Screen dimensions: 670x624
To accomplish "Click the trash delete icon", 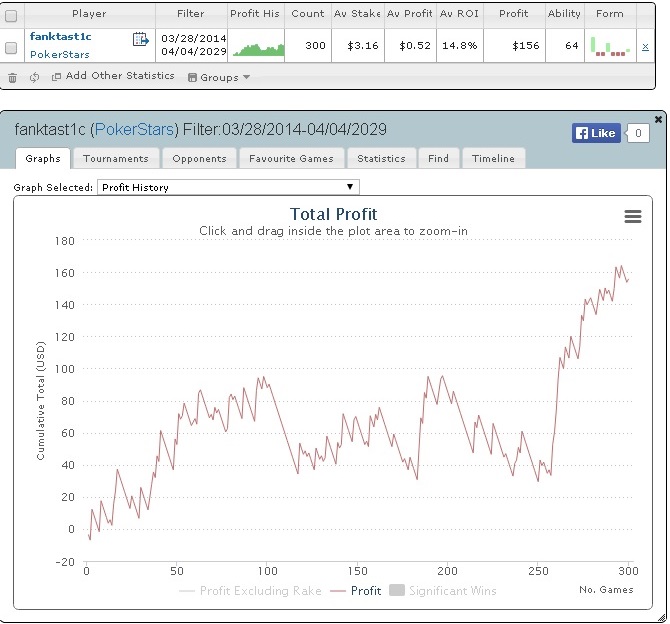I will pos(12,77).
